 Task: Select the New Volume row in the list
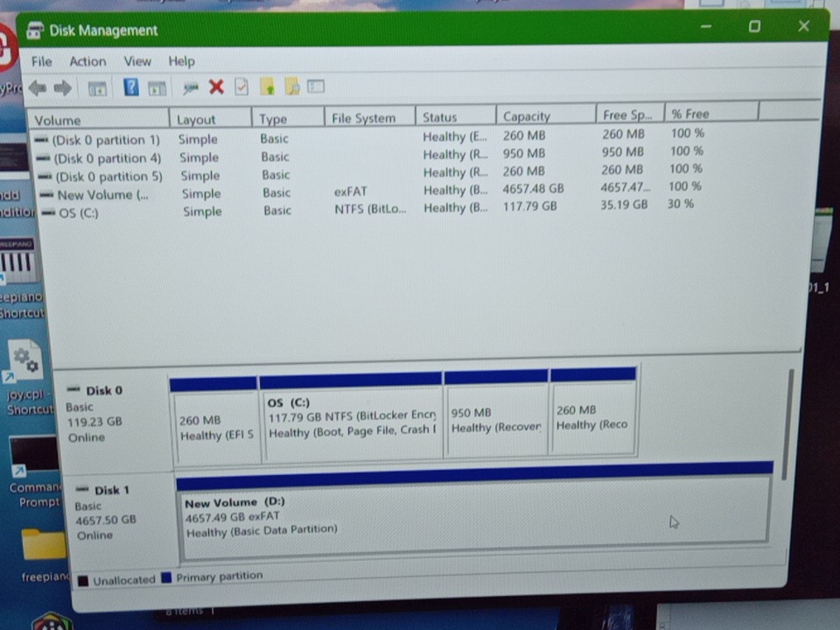coord(369,192)
